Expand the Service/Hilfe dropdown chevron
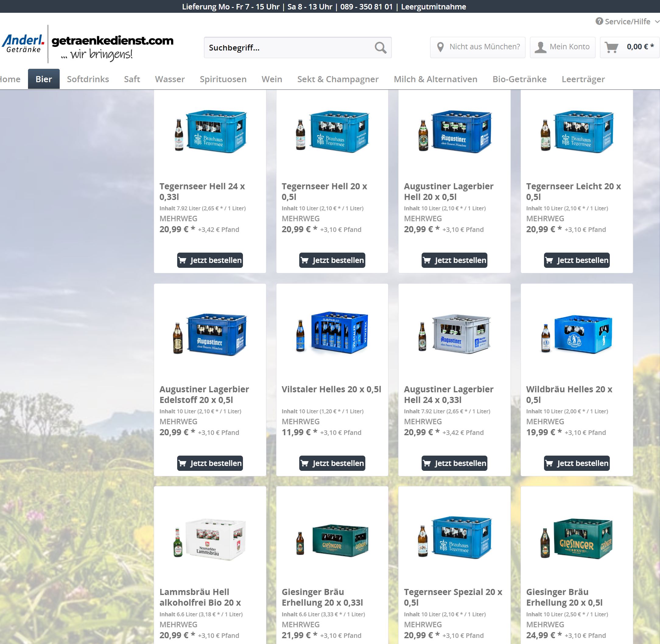The height and width of the screenshot is (644, 660). 656,21
